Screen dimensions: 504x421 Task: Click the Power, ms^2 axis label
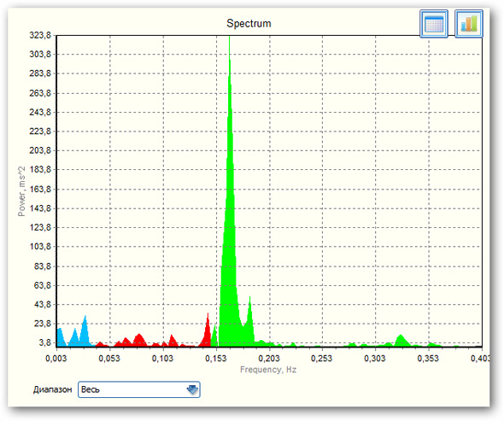(21, 191)
